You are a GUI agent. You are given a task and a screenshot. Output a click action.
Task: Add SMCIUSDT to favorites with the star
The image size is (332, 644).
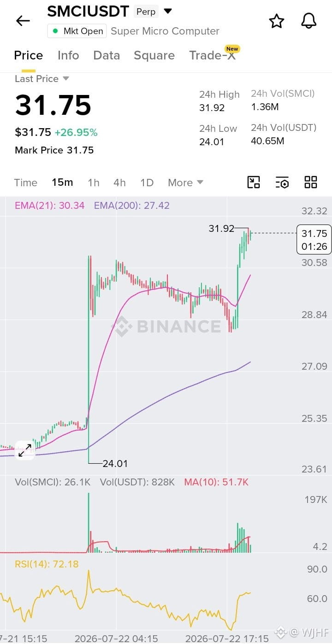tap(276, 21)
